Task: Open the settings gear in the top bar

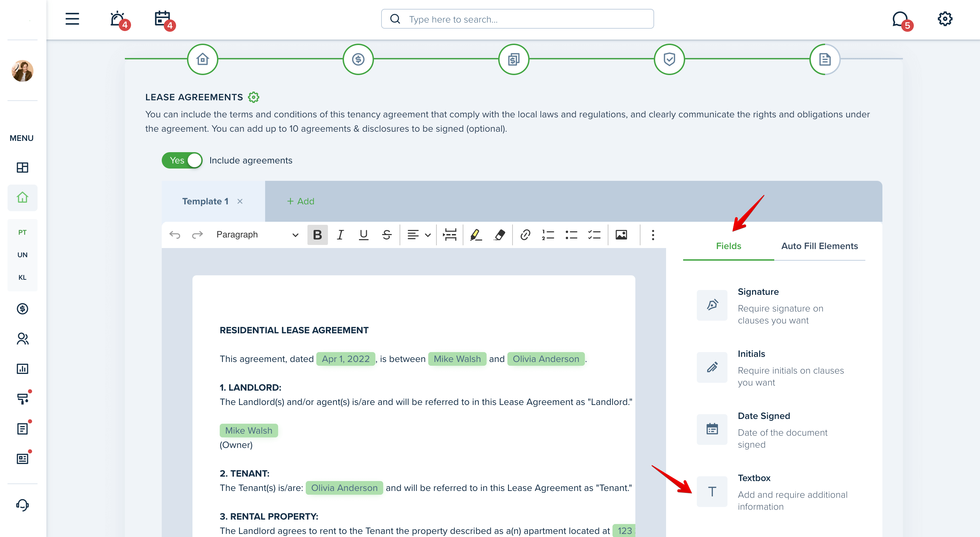Action: pos(945,19)
